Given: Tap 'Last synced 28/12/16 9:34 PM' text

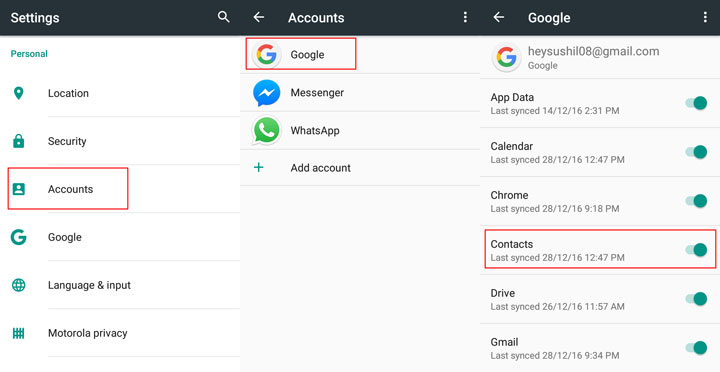Looking at the screenshot, I should coord(555,355).
